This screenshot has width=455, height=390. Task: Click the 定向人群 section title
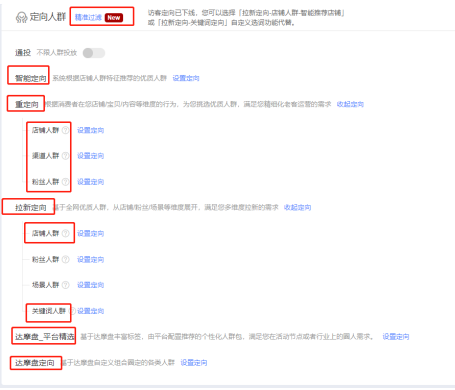[x=48, y=17]
